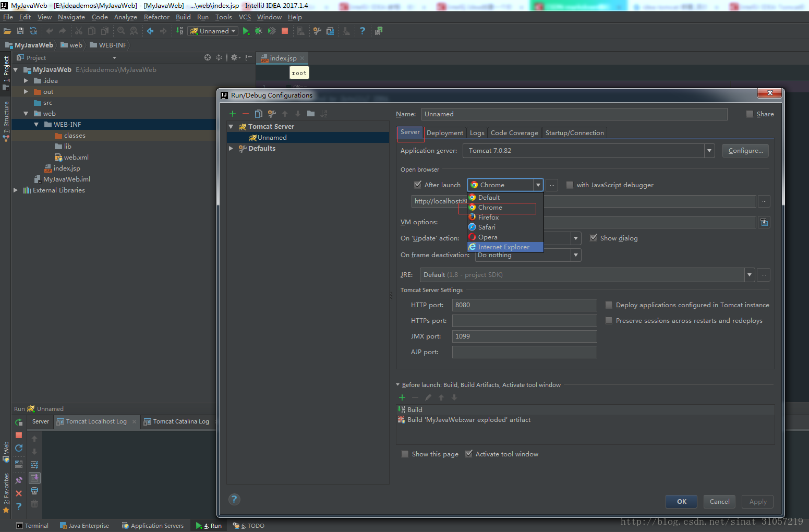Image resolution: width=809 pixels, height=532 pixels.
Task: Click the Apply button
Action: coord(758,501)
